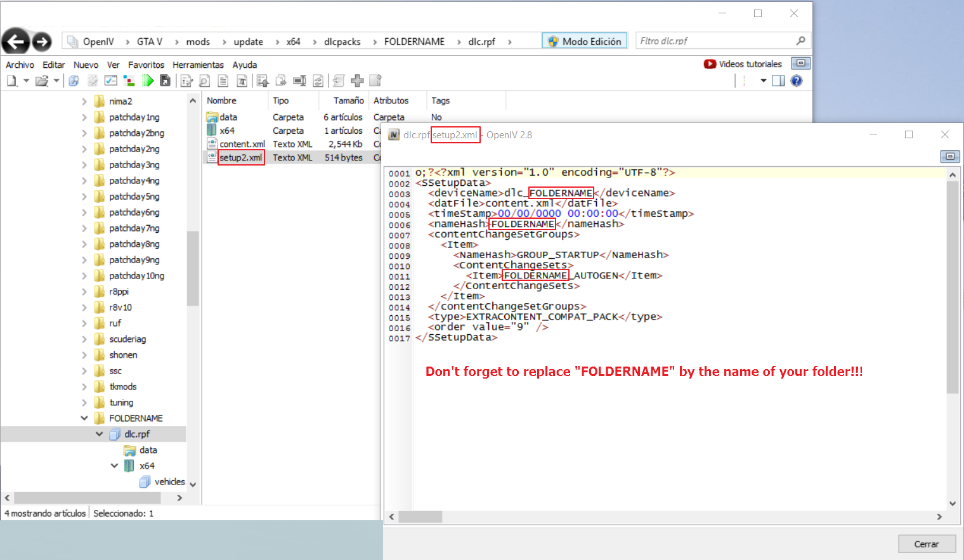Click the green play arrow toolbar icon
Image resolution: width=964 pixels, height=560 pixels.
148,81
